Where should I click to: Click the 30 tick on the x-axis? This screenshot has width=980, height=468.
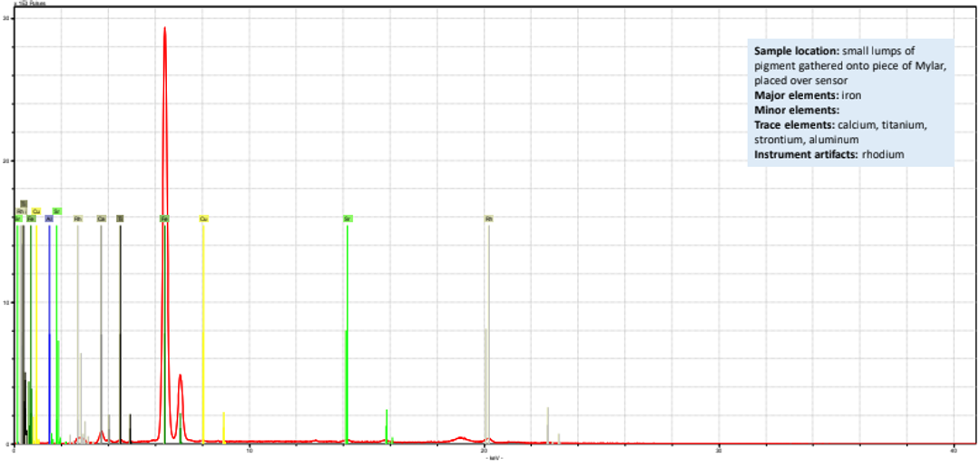[x=718, y=451]
